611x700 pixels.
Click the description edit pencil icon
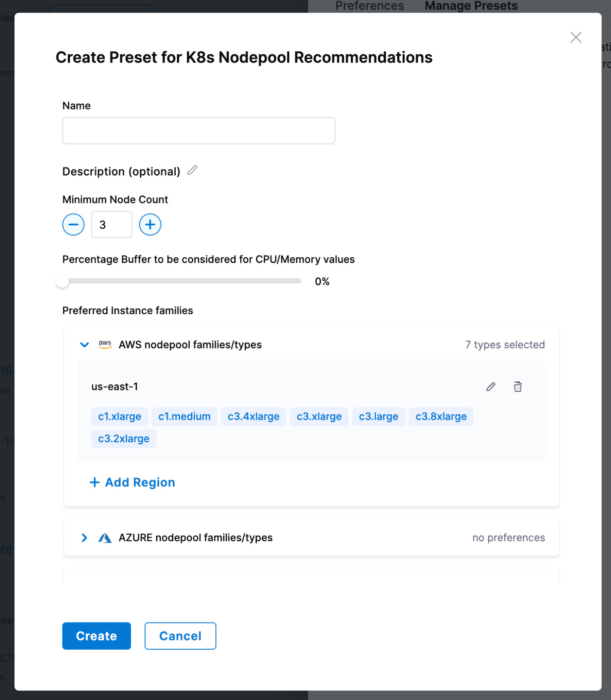[192, 170]
